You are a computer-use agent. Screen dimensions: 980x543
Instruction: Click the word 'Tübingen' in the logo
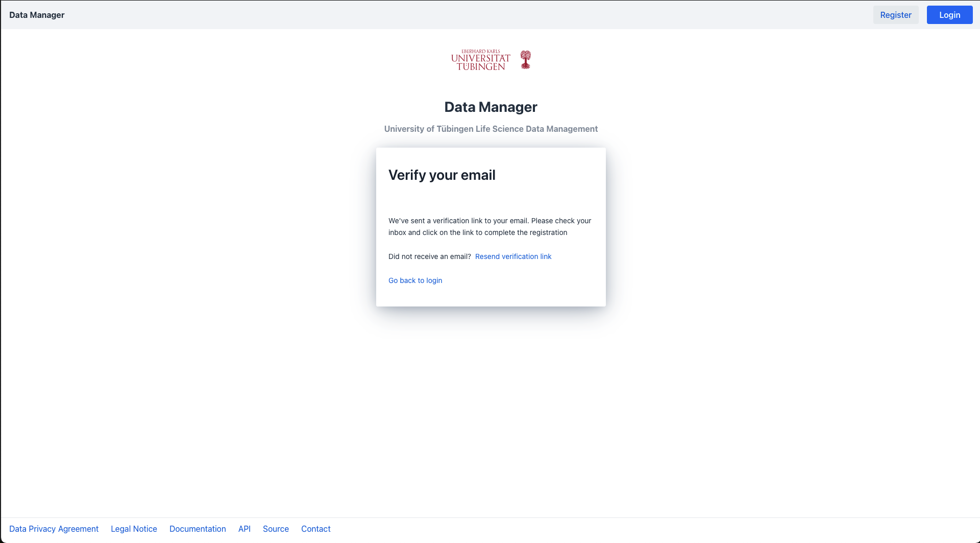(480, 67)
